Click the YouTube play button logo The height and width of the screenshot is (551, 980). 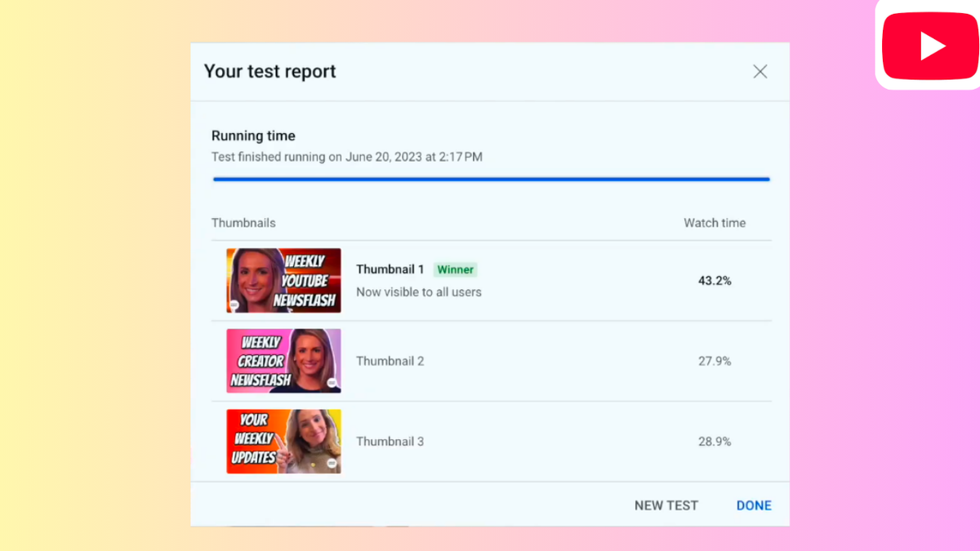point(929,47)
